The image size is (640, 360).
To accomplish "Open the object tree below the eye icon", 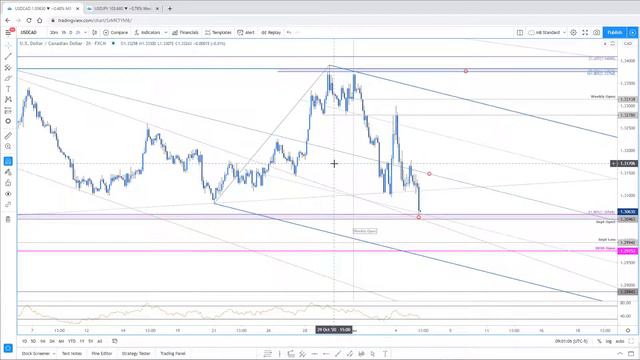I will point(8,204).
